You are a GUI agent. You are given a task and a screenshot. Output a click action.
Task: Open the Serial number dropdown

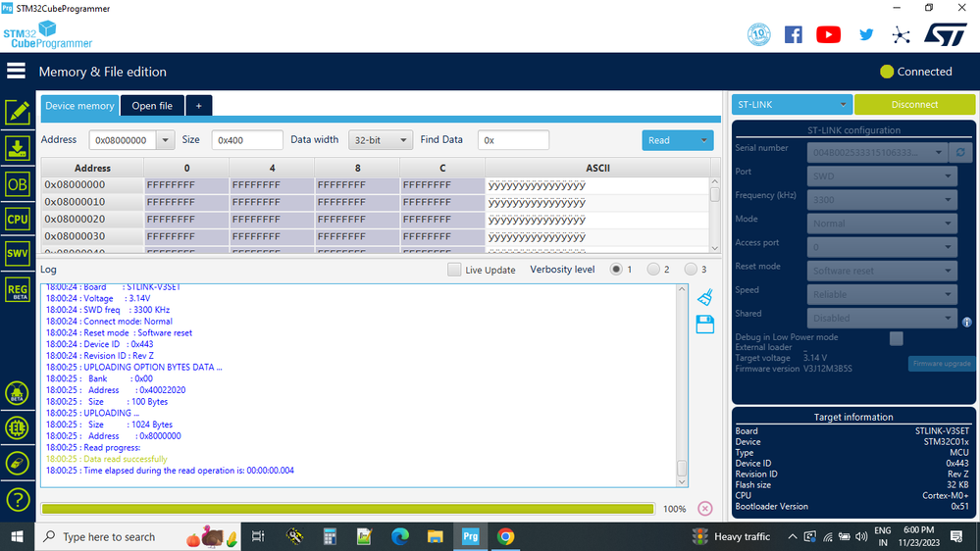pyautogui.click(x=876, y=152)
